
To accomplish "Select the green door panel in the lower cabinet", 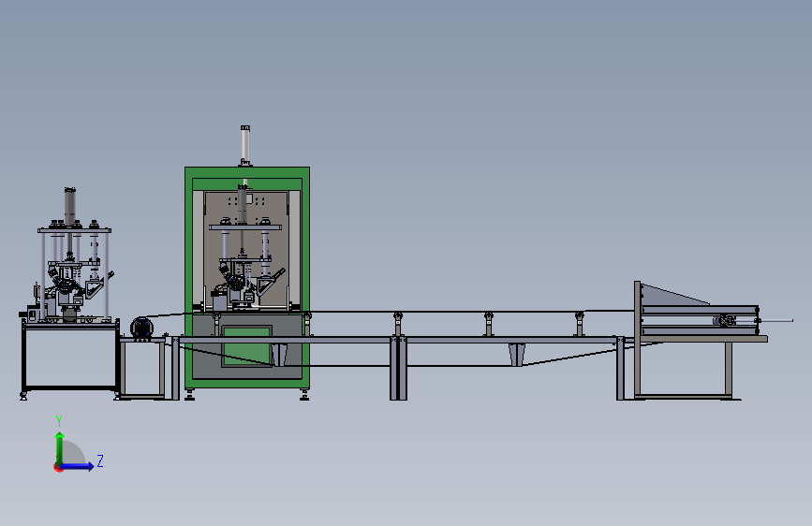I will point(247,346).
